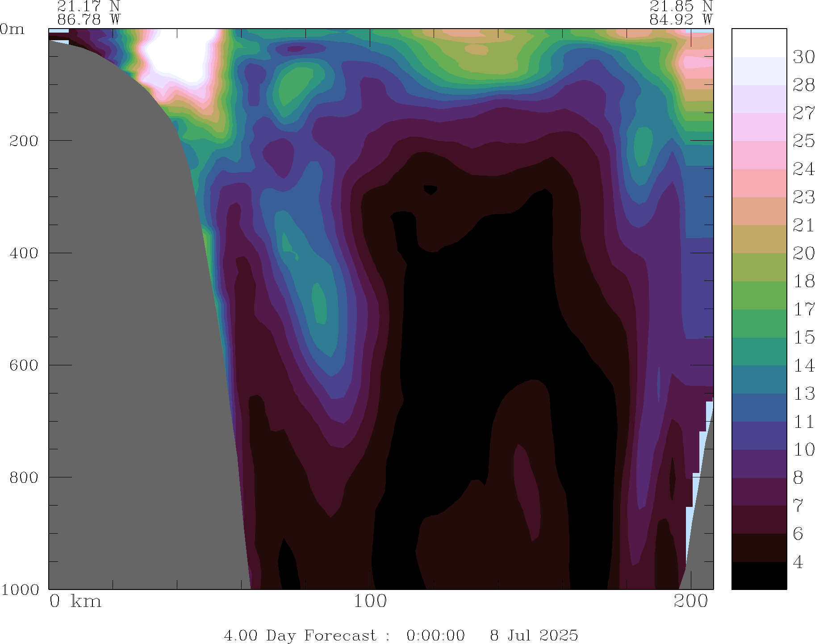The width and height of the screenshot is (815, 644).
Task: Click the black swatch at color scale bottom
Action: pyautogui.click(x=759, y=576)
